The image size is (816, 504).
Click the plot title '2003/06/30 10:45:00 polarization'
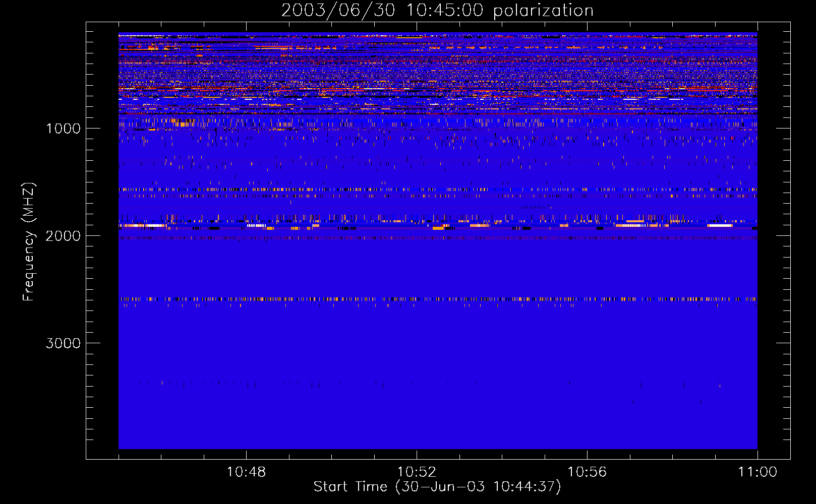pyautogui.click(x=437, y=11)
